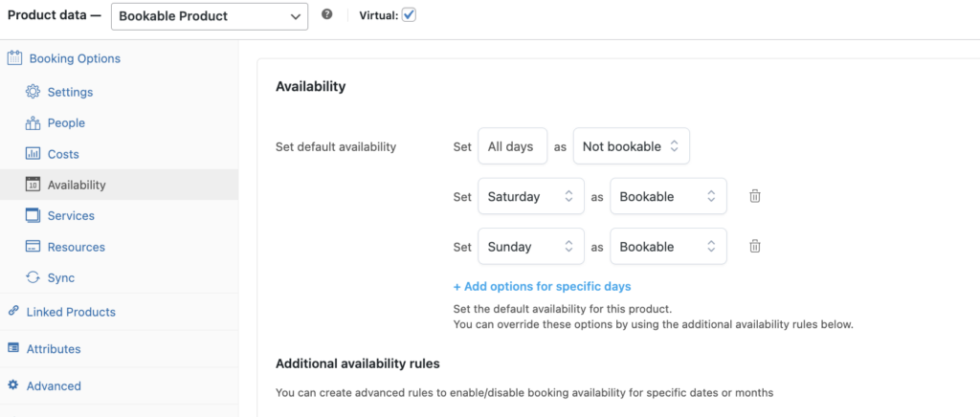Viewport: 980px width, 417px height.
Task: Click the People icon in sidebar
Action: (33, 123)
